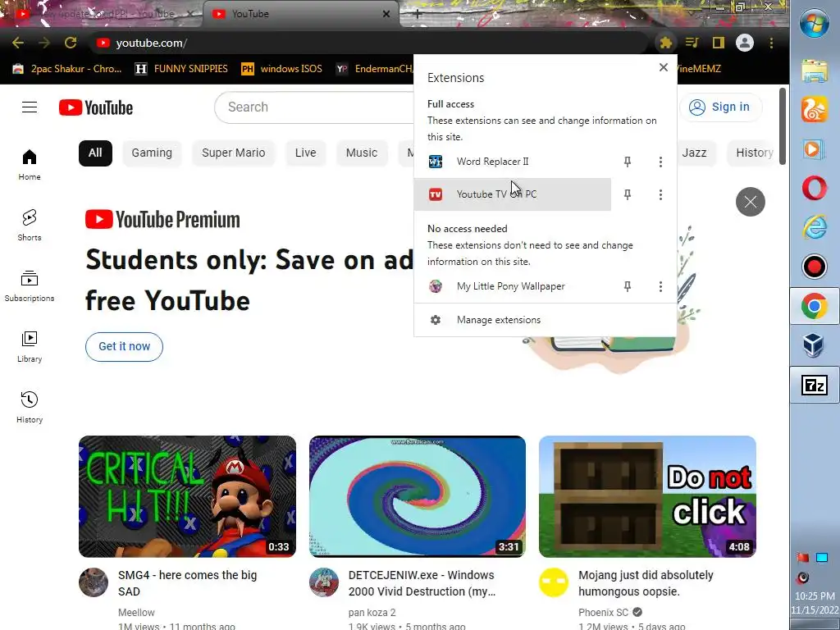Open the FUNNY SNIPPIES bookmark

click(181, 69)
